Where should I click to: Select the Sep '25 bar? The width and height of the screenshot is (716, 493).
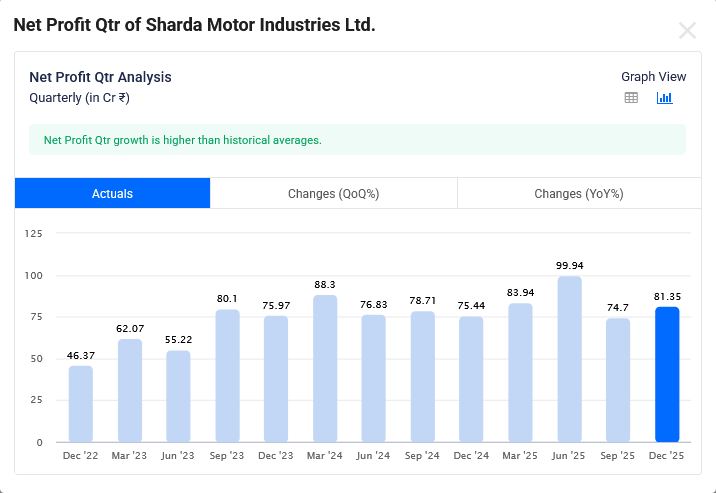pyautogui.click(x=618, y=380)
